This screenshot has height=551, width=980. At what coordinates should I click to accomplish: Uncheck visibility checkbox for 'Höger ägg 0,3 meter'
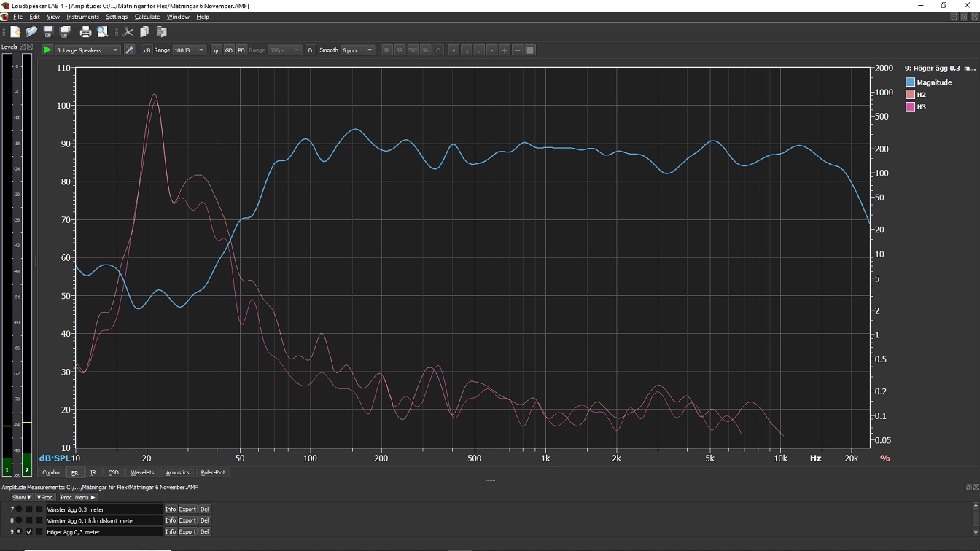click(29, 531)
